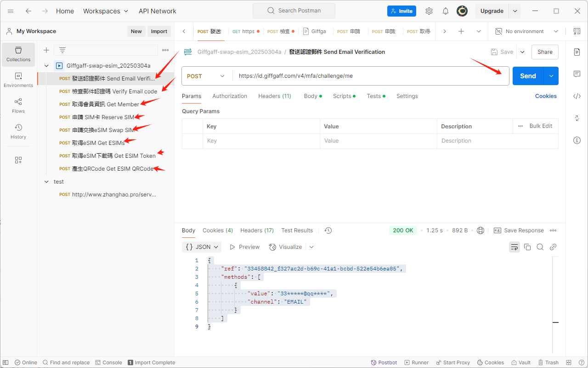Open the History sidebar panel
The image size is (588, 368).
18,132
